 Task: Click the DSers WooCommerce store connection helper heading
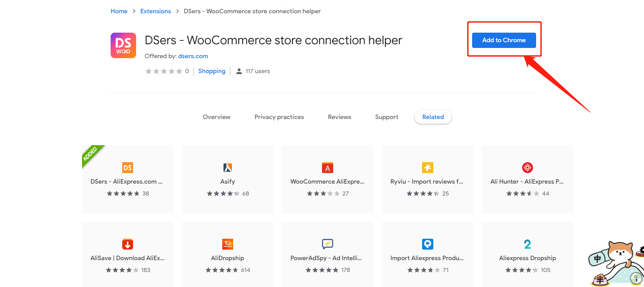point(273,40)
